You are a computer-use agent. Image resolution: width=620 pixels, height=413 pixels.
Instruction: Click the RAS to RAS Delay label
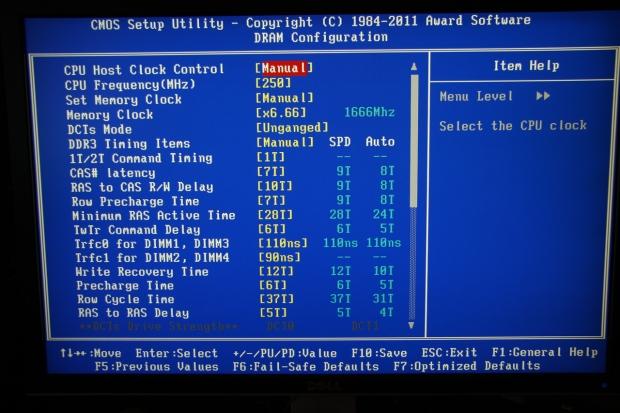pyautogui.click(x=133, y=313)
